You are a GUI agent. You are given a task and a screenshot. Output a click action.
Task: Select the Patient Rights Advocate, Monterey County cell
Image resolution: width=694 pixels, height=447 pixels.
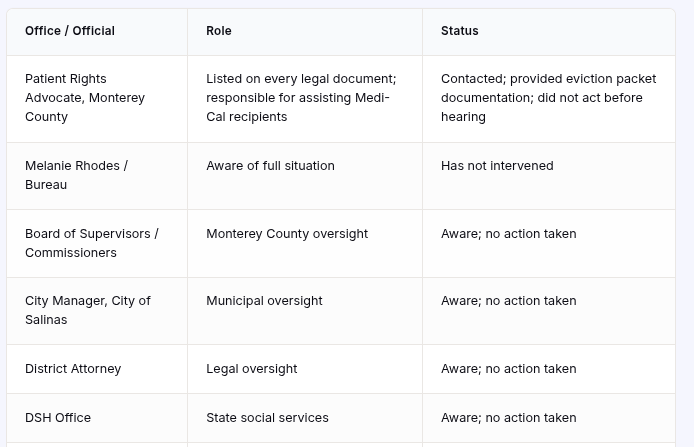click(x=97, y=99)
